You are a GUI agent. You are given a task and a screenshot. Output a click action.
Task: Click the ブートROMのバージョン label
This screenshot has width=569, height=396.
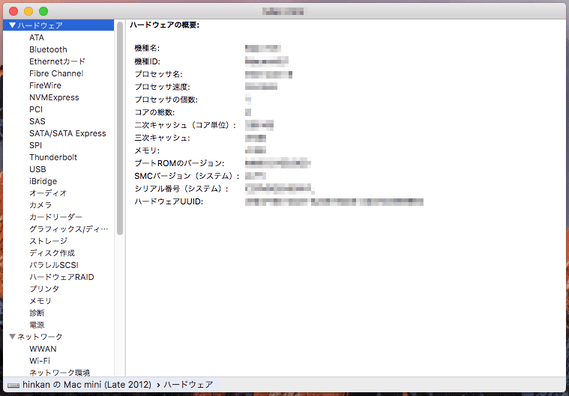[179, 163]
